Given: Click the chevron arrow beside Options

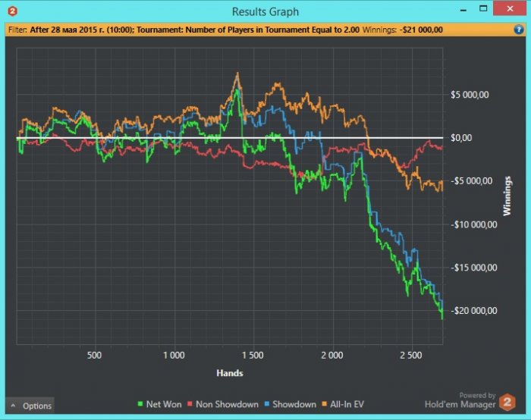Looking at the screenshot, I should point(13,406).
